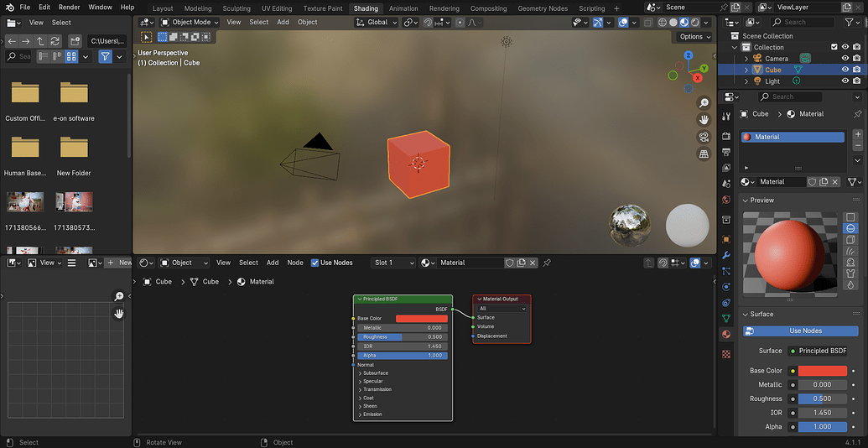Open the Render menu
Image resolution: width=868 pixels, height=448 pixels.
70,8
